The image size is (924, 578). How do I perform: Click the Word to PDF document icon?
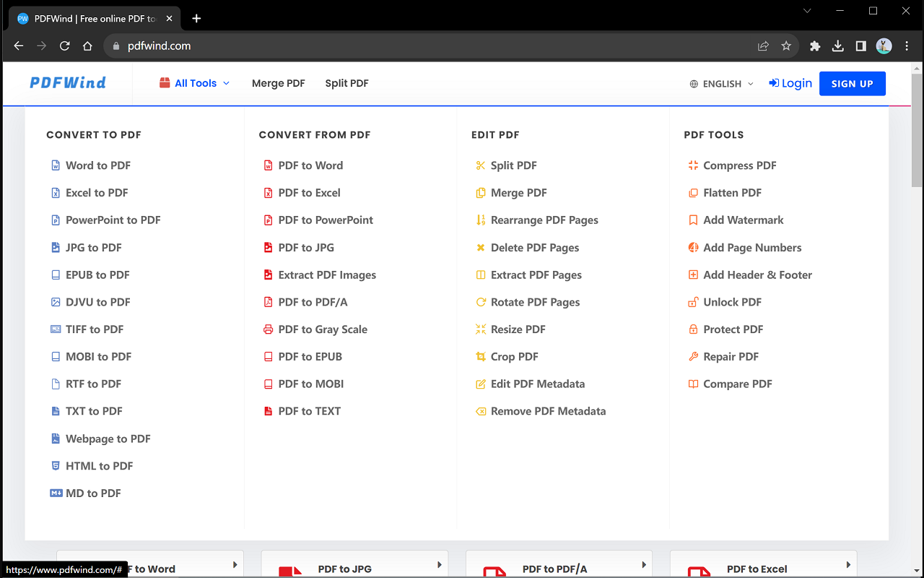56,165
